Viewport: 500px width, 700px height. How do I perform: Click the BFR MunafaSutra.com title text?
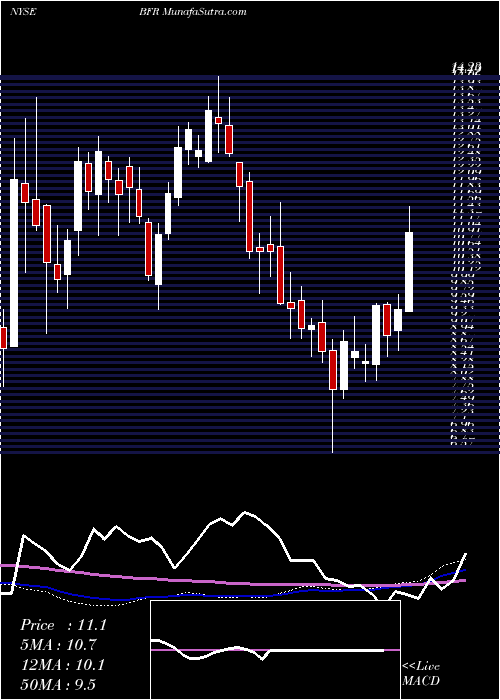(x=192, y=12)
